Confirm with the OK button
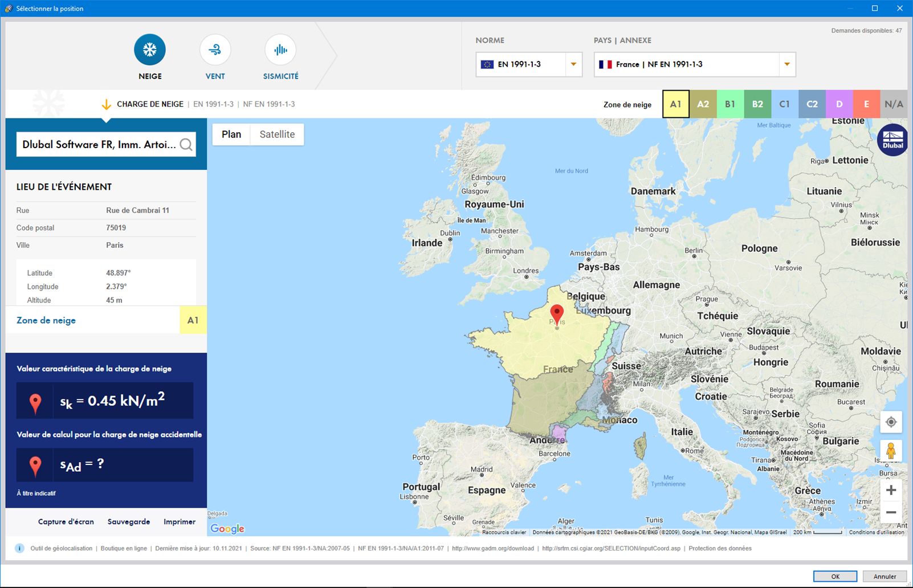Image resolution: width=913 pixels, height=588 pixels. (x=835, y=577)
